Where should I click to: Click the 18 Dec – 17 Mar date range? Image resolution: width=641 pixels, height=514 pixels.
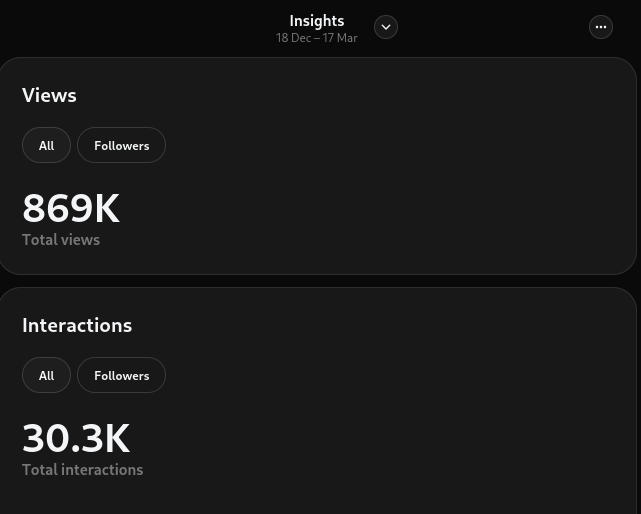coord(317,38)
